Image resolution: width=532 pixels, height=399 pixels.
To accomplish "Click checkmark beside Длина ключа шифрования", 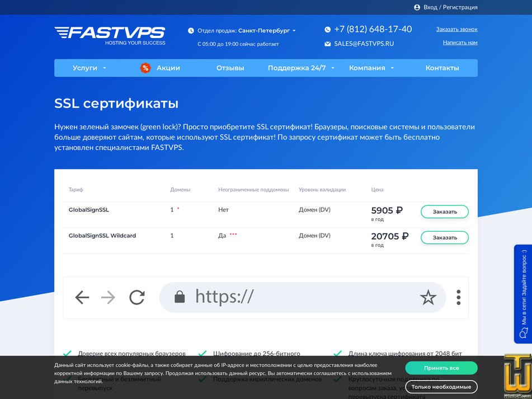I will pyautogui.click(x=337, y=354).
